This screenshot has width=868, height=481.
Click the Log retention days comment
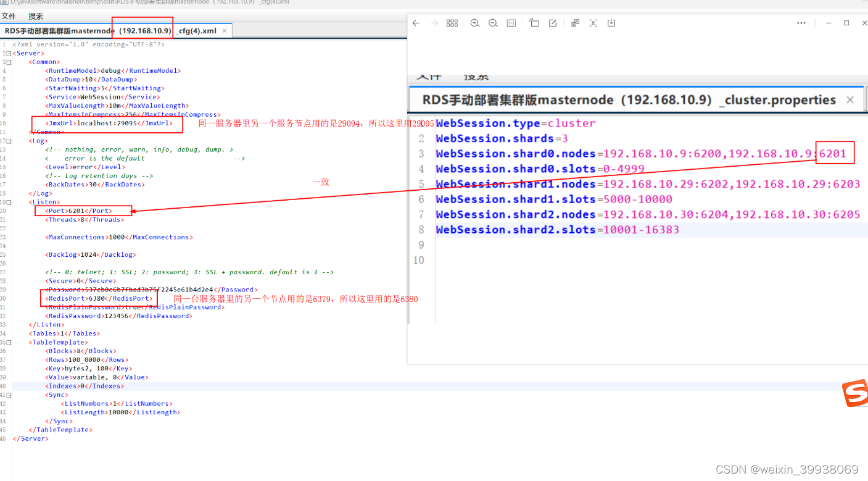(x=99, y=176)
